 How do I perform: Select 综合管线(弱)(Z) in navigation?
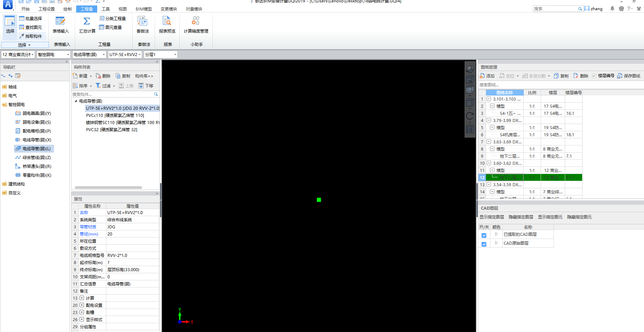click(x=33, y=157)
